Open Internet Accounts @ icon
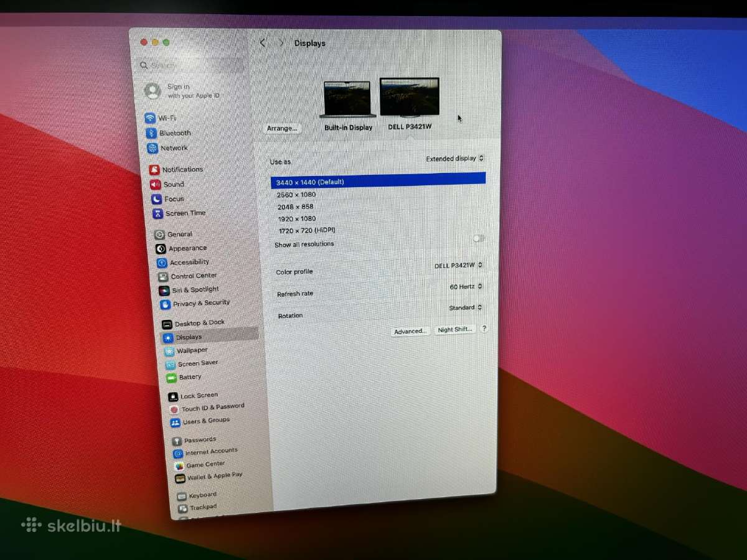 pos(178,454)
